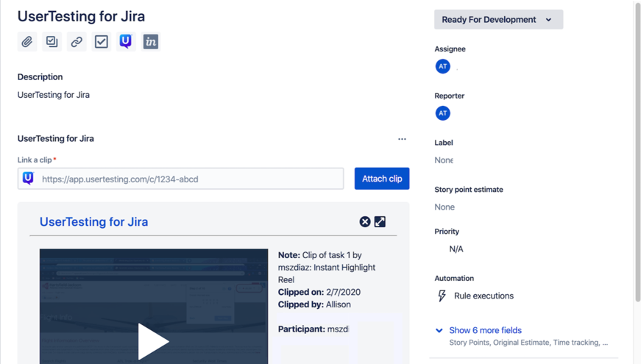
Task: Remove the attached clip with X icon
Action: tap(364, 222)
